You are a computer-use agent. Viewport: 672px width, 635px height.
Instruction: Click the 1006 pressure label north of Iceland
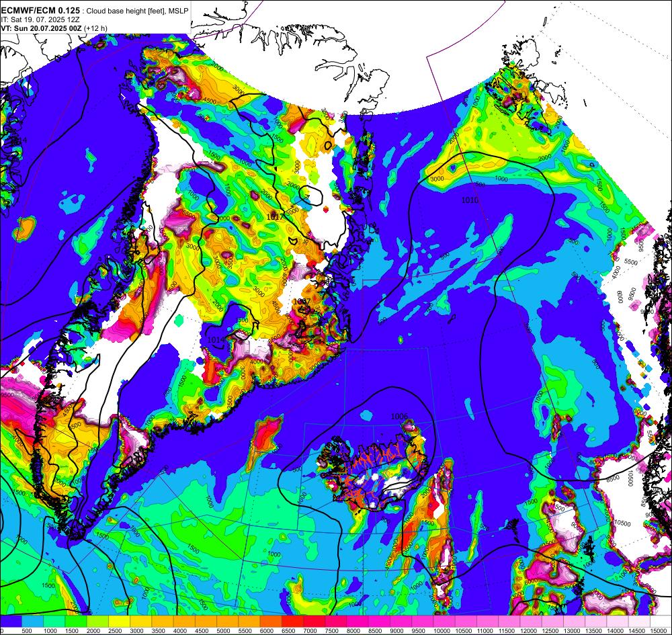click(x=399, y=417)
